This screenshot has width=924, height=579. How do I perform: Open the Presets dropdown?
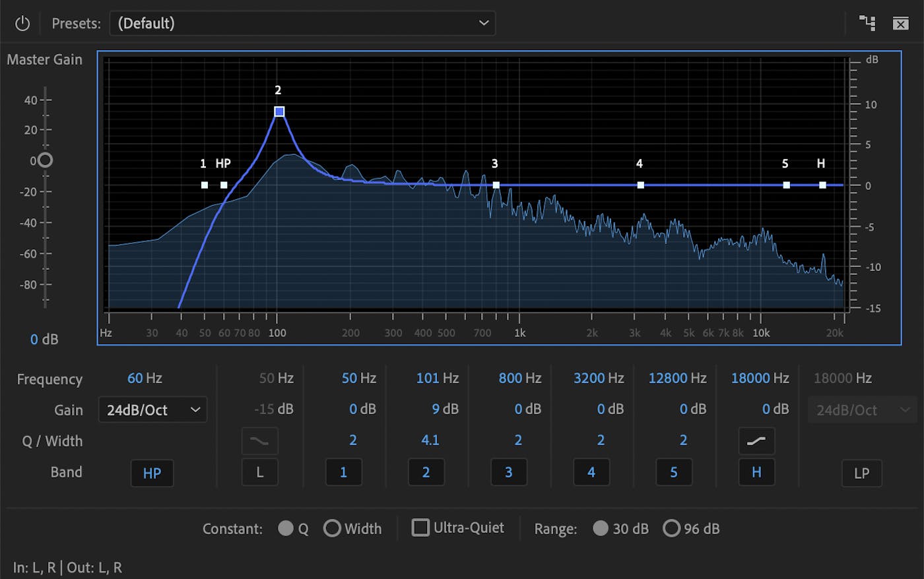(302, 23)
